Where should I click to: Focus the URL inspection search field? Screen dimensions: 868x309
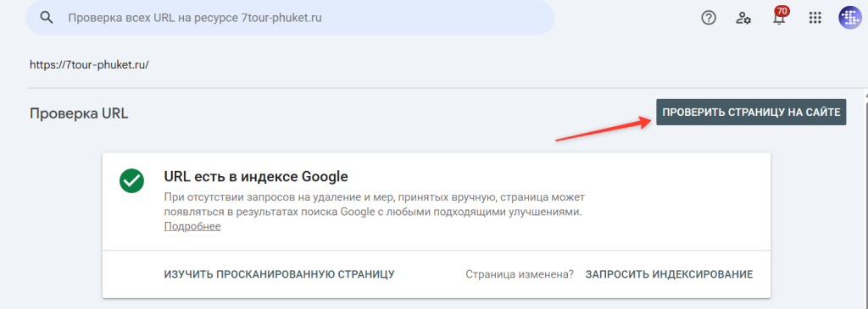(x=290, y=18)
